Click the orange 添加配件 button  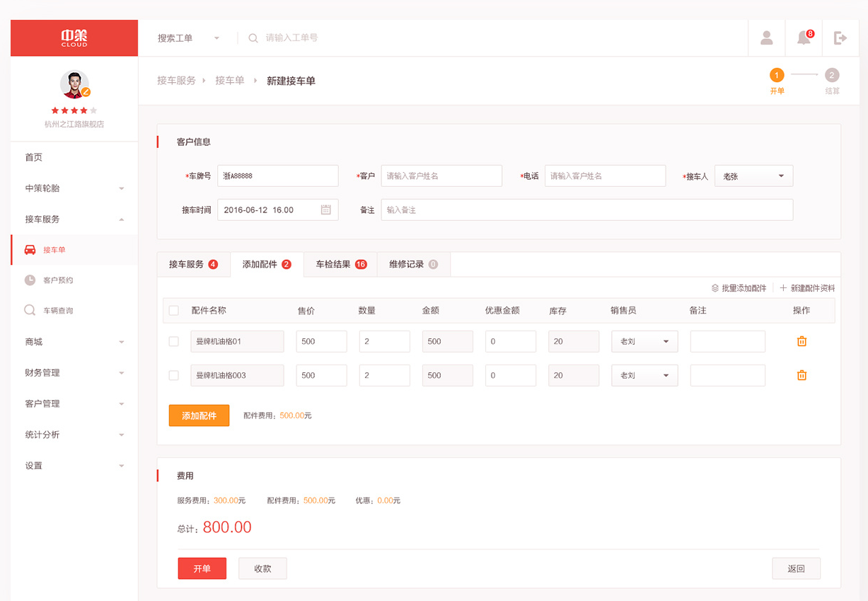pyautogui.click(x=199, y=416)
